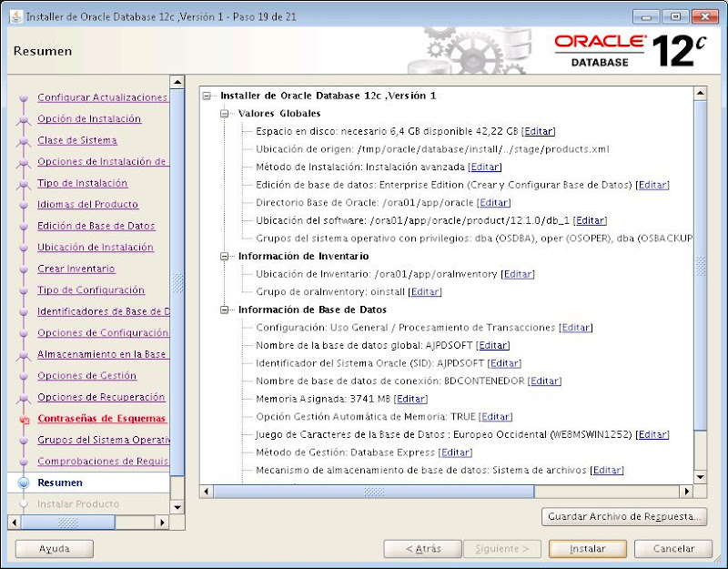Go to the Opciones de Recuperación step
The image size is (728, 569).
point(101,397)
